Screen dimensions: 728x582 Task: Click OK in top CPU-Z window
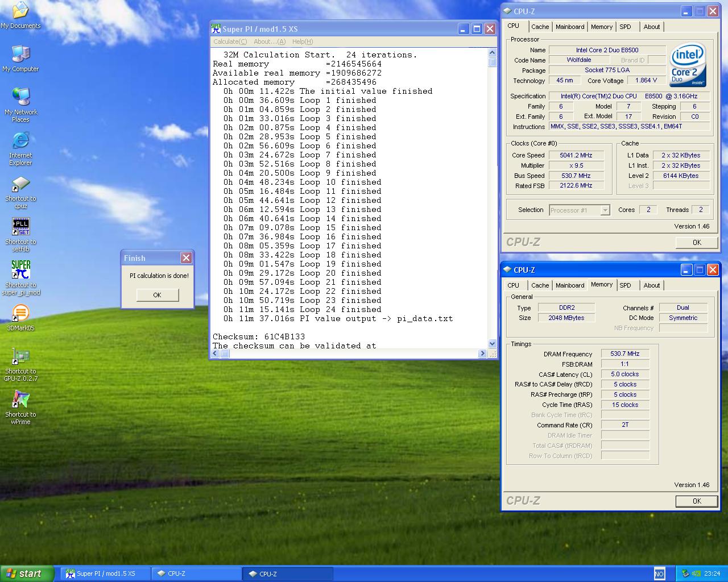(x=697, y=242)
